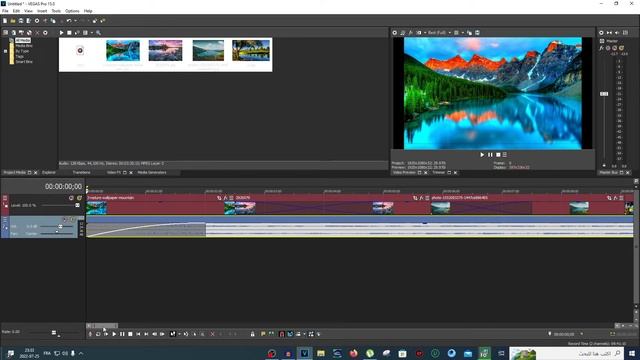Adjust the audio track Vol slider

pyautogui.click(x=60, y=226)
